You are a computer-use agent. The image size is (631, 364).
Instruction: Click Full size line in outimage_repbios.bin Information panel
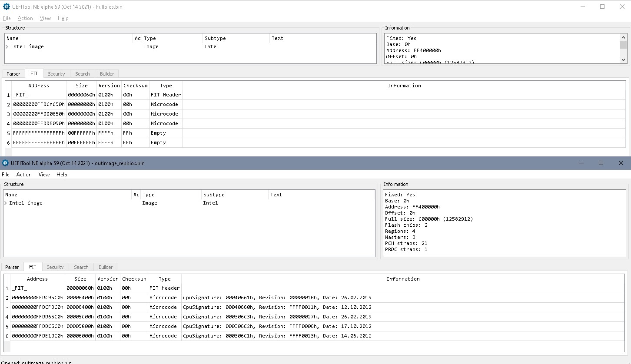coord(429,219)
